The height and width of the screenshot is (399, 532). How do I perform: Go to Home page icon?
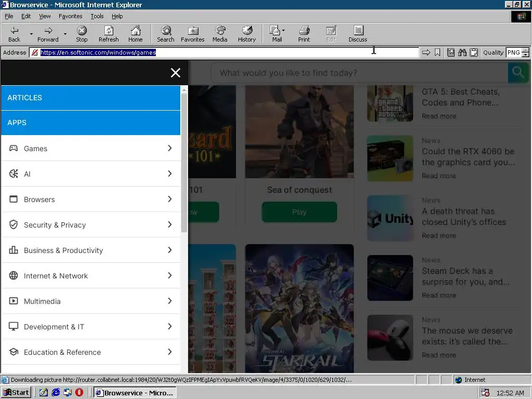[x=136, y=34]
